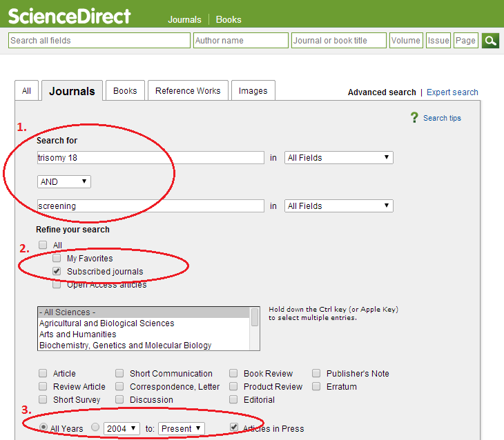This screenshot has width=504, height=440.
Task: Open the 2004 start year dropdown
Action: (x=122, y=428)
